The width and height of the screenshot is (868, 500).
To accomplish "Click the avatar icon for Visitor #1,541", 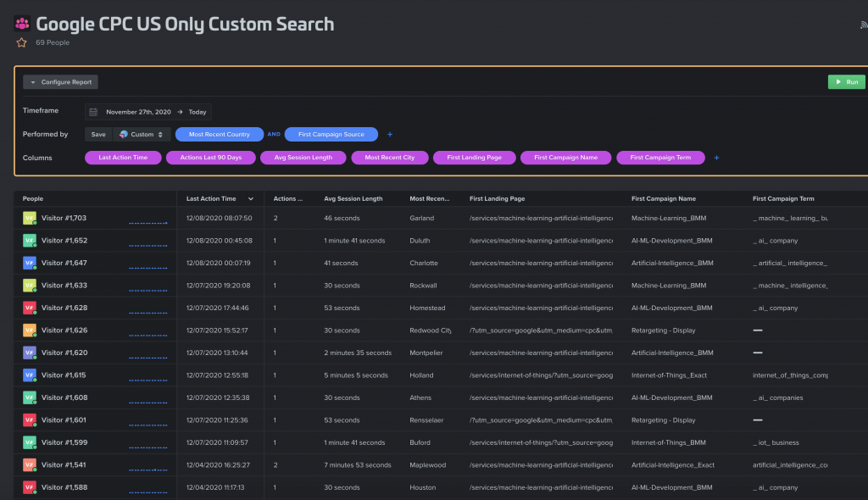I will click(x=30, y=464).
